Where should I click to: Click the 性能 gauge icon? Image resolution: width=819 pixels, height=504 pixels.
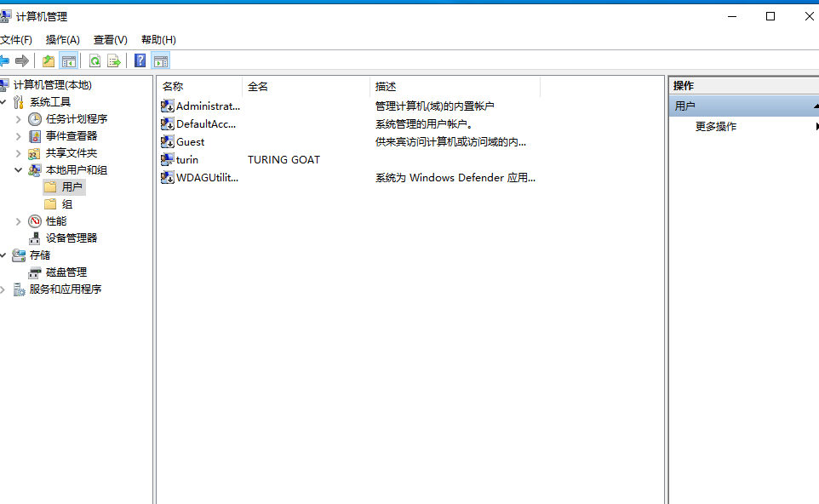pyautogui.click(x=34, y=221)
